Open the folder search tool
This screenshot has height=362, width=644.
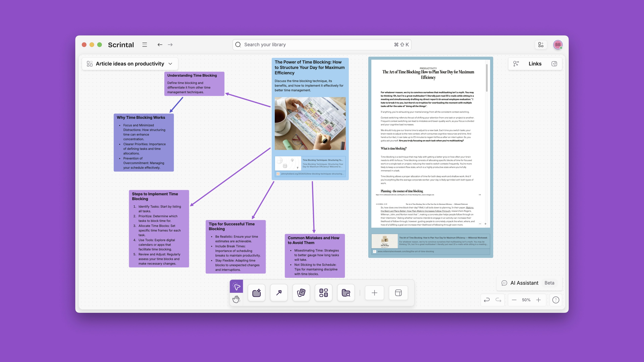click(346, 293)
